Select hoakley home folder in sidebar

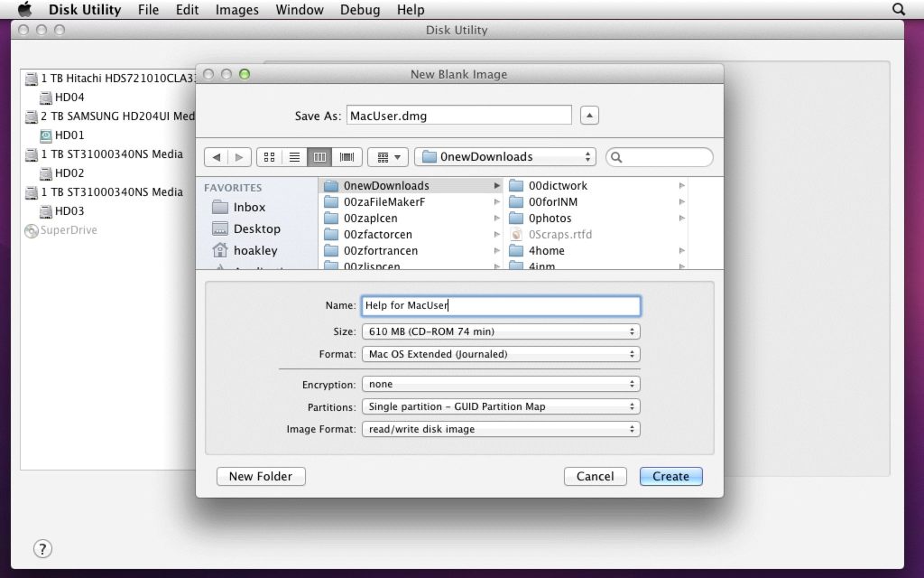click(244, 251)
